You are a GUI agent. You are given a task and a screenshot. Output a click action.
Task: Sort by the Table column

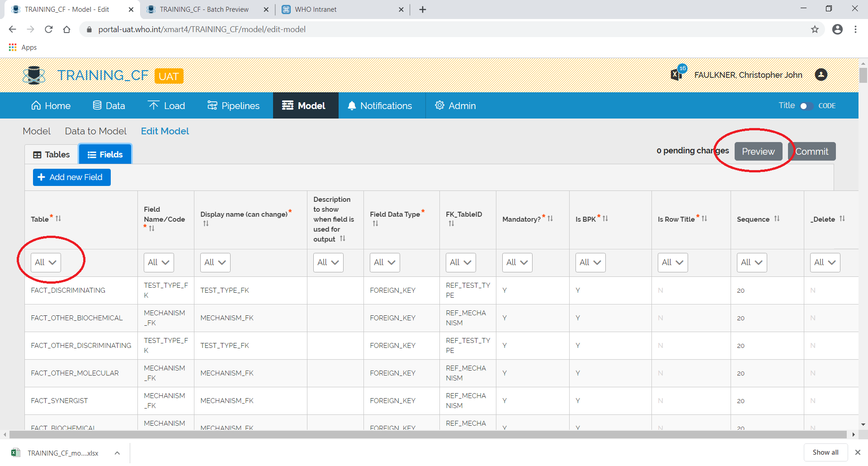point(58,219)
